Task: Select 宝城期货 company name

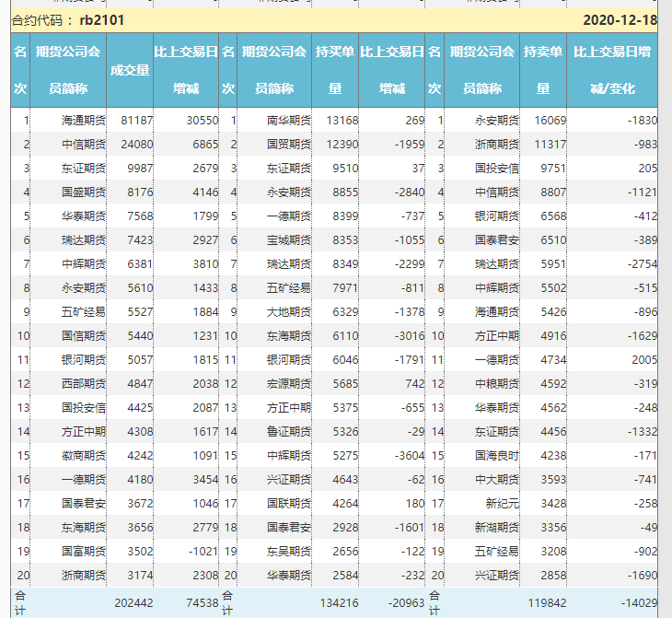Action: 289,240
